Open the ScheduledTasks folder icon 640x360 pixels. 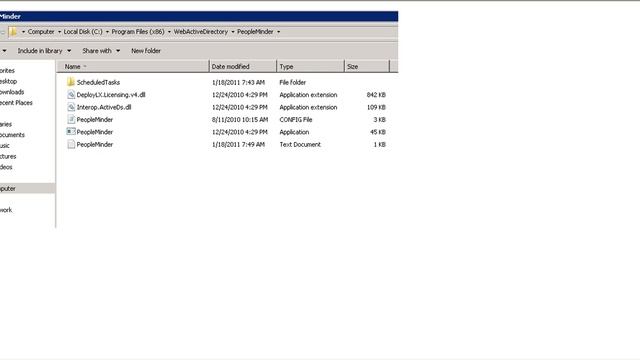pyautogui.click(x=71, y=82)
